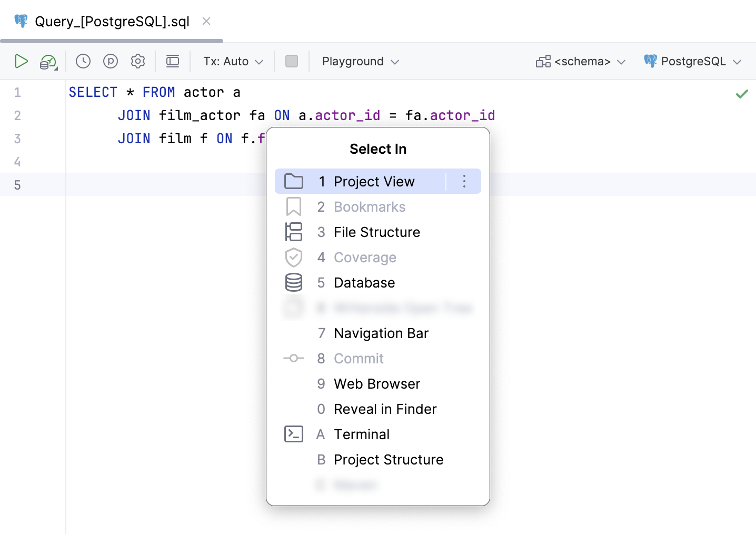Select the Database entry in Select In popup
Viewport: 756px width, 534px height.
click(x=364, y=283)
